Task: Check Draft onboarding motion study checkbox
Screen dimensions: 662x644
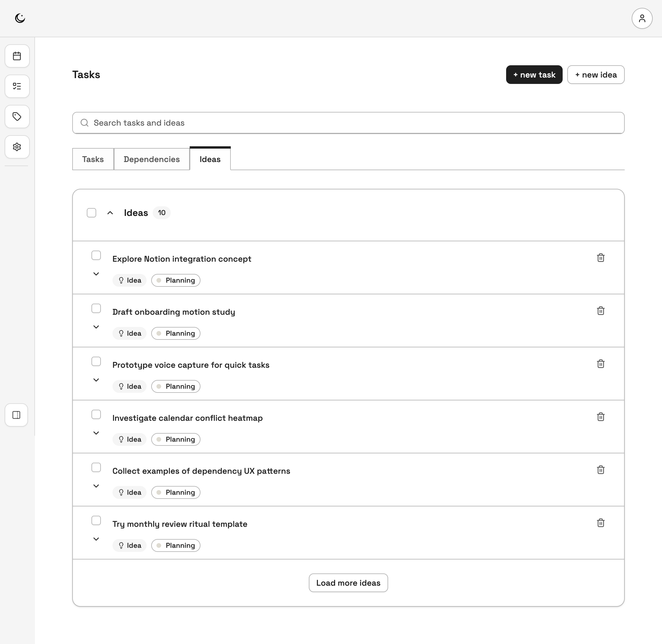Action: (96, 309)
